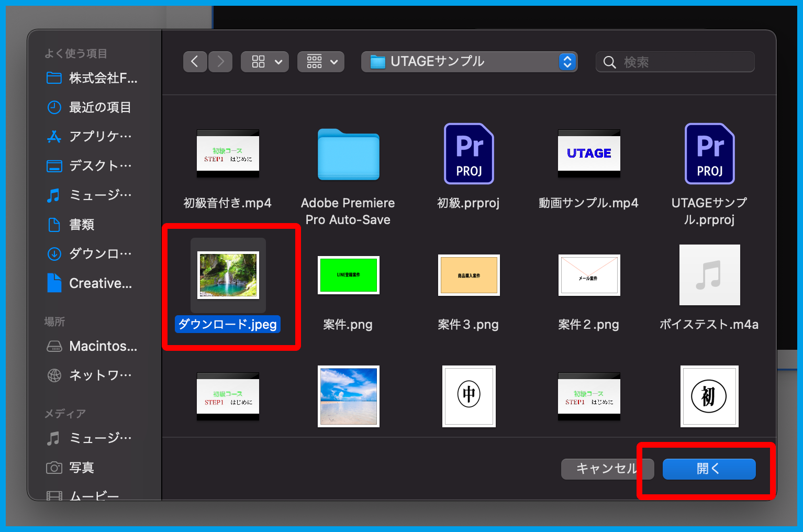Open 写真 in the media sidebar

[x=82, y=468]
